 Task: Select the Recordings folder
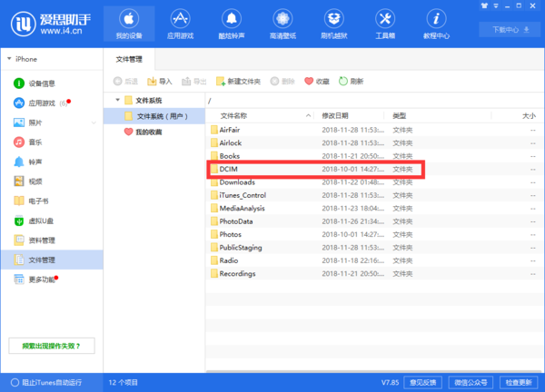click(374, 274)
